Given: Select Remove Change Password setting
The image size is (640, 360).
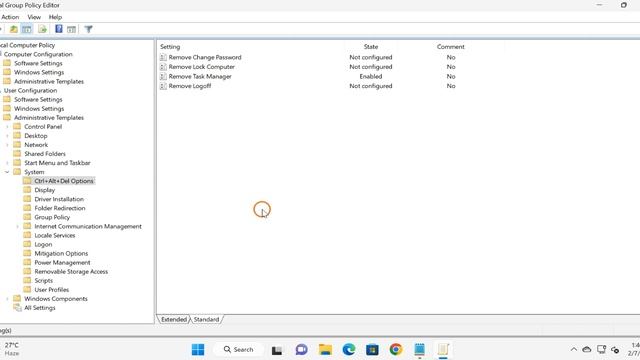Looking at the screenshot, I should pyautogui.click(x=205, y=58).
